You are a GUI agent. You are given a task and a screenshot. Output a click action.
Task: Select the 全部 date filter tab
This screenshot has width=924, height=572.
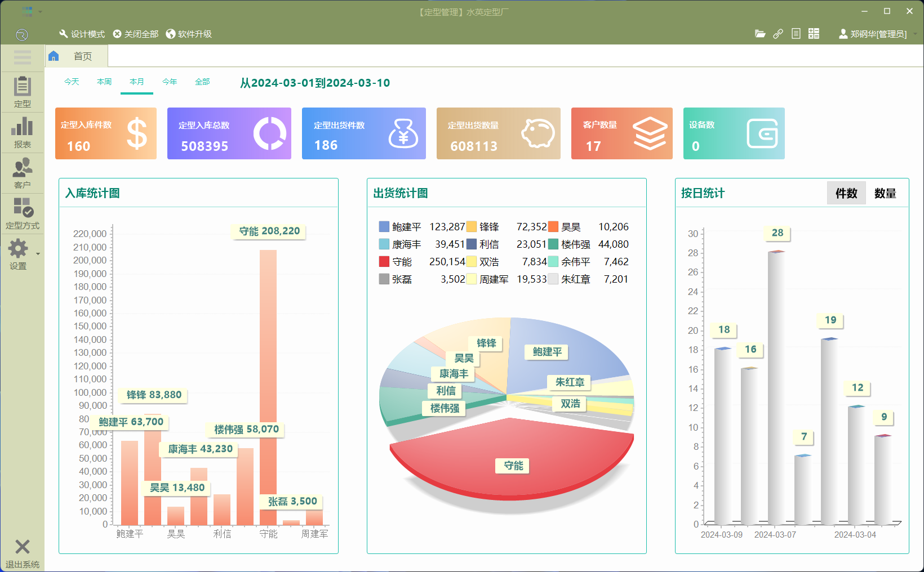(x=202, y=82)
